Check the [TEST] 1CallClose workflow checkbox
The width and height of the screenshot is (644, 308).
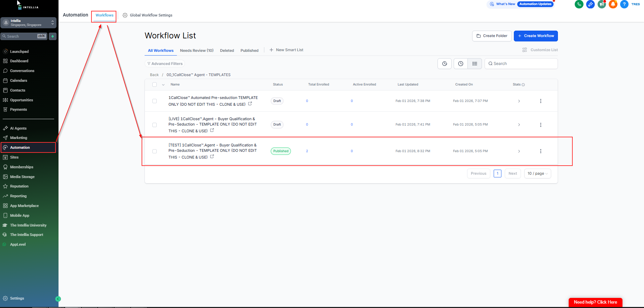(154, 151)
